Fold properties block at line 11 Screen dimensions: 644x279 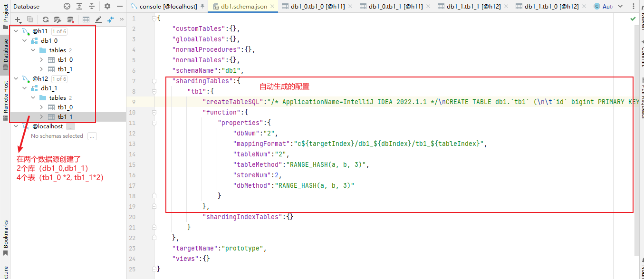pyautogui.click(x=154, y=123)
